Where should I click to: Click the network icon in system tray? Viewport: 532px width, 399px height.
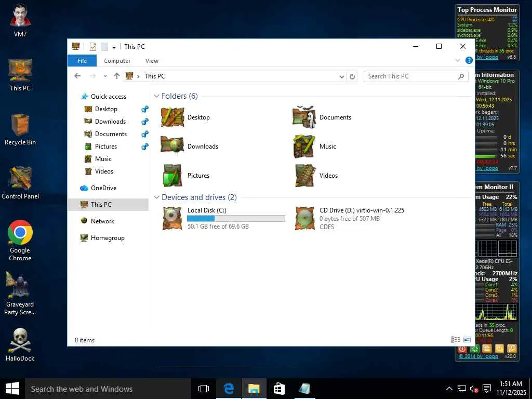(x=461, y=389)
